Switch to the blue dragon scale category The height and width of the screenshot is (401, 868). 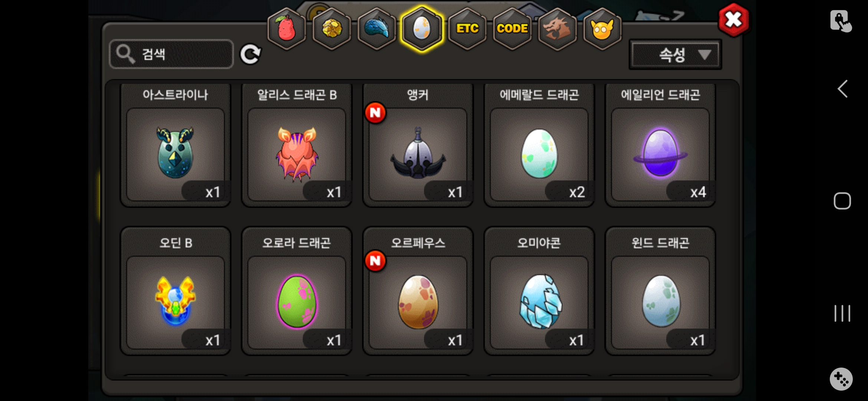click(x=377, y=29)
